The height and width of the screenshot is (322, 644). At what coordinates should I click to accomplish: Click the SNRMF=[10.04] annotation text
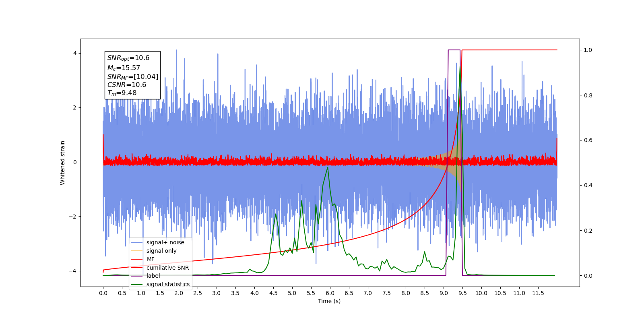[133, 76]
